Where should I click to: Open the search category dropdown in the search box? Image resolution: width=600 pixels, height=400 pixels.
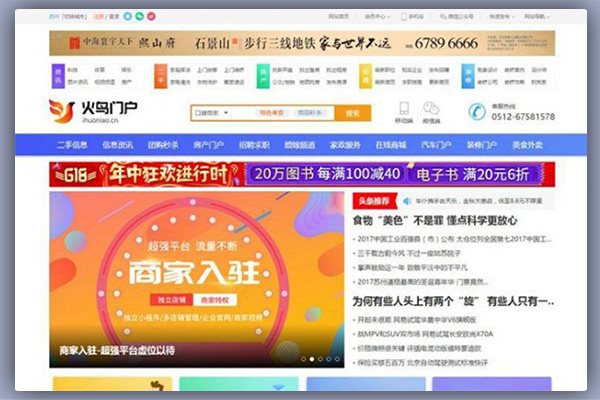[211, 113]
